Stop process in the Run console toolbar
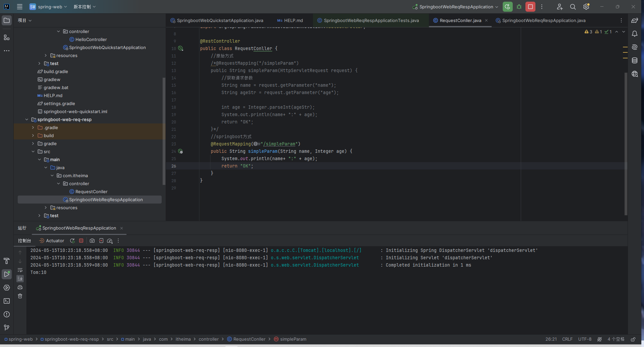 [x=81, y=241]
